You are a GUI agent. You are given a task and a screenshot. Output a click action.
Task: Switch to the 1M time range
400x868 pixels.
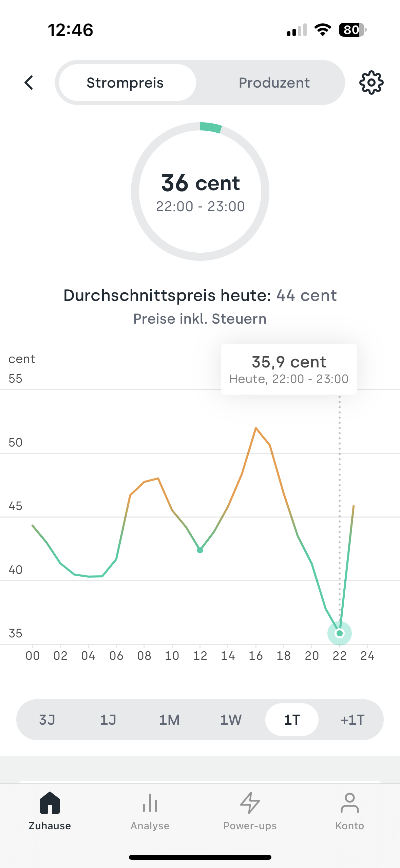click(169, 720)
